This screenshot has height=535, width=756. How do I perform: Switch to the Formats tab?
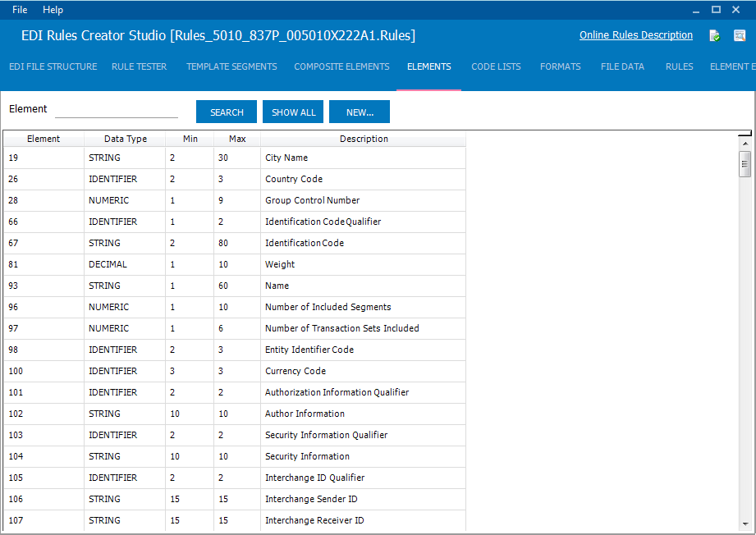coord(561,66)
